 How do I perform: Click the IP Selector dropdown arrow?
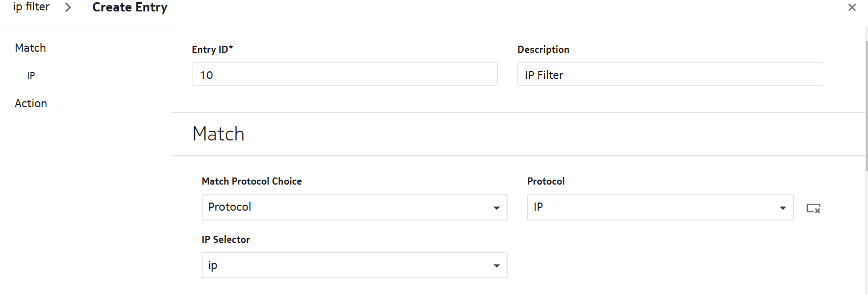tap(496, 266)
